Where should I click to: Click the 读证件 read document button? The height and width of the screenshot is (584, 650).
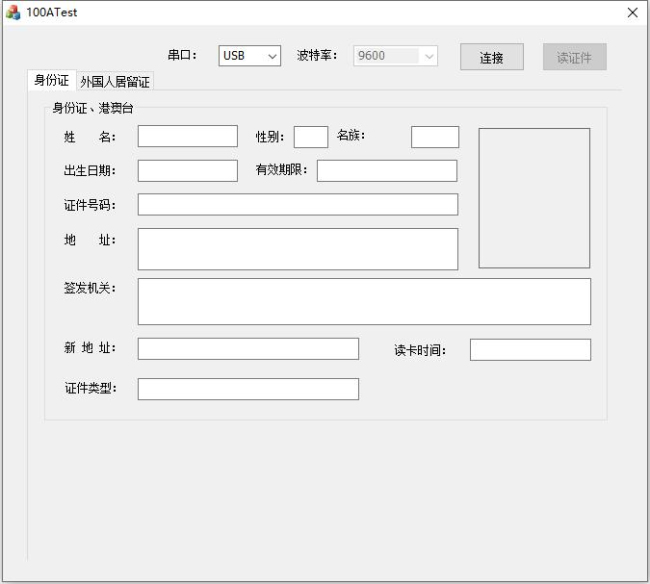pyautogui.click(x=574, y=57)
